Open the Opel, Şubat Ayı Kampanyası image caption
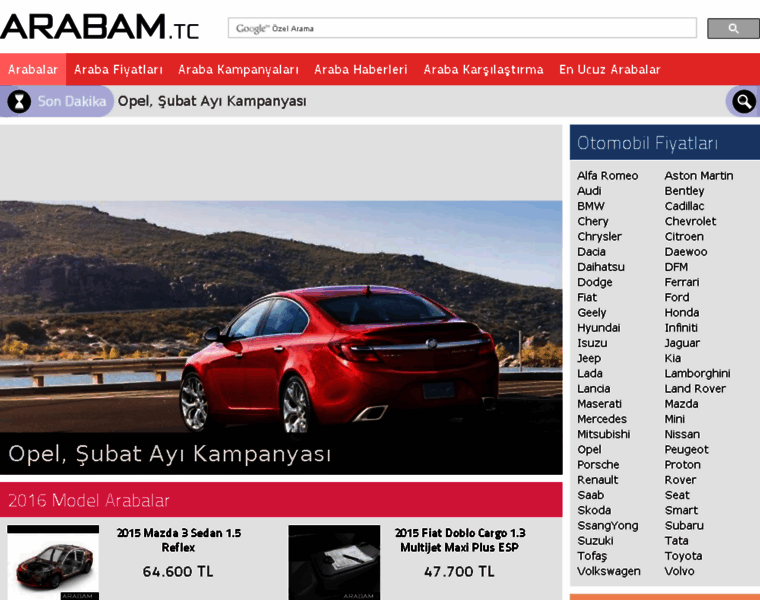Screen dimensions: 760x600 (x=170, y=454)
